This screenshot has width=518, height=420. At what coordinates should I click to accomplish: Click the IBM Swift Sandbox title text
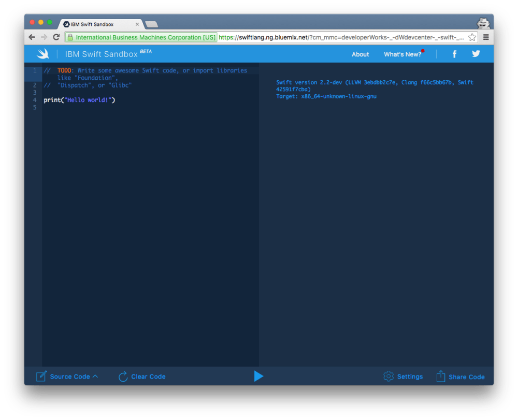(101, 54)
